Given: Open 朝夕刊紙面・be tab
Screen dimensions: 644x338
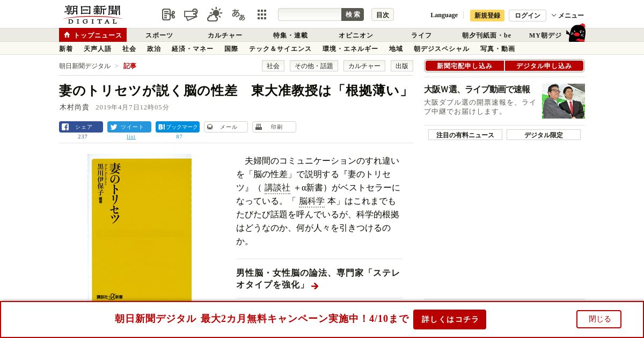Looking at the screenshot, I should pos(487,35).
